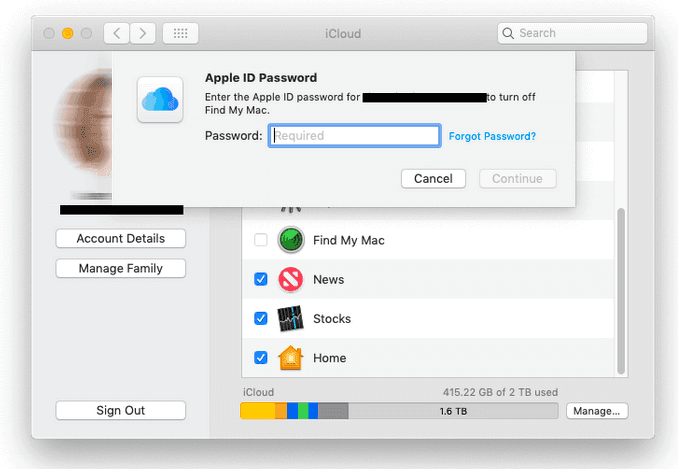The image size is (678, 469).
Task: Go back with the left arrow button
Action: (117, 33)
